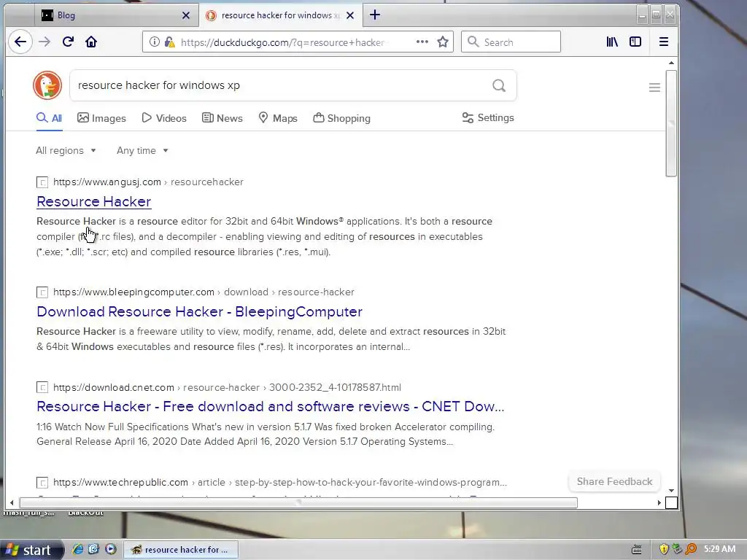The width and height of the screenshot is (747, 560).
Task: Click the techrepublic.com result favicon
Action: [42, 483]
